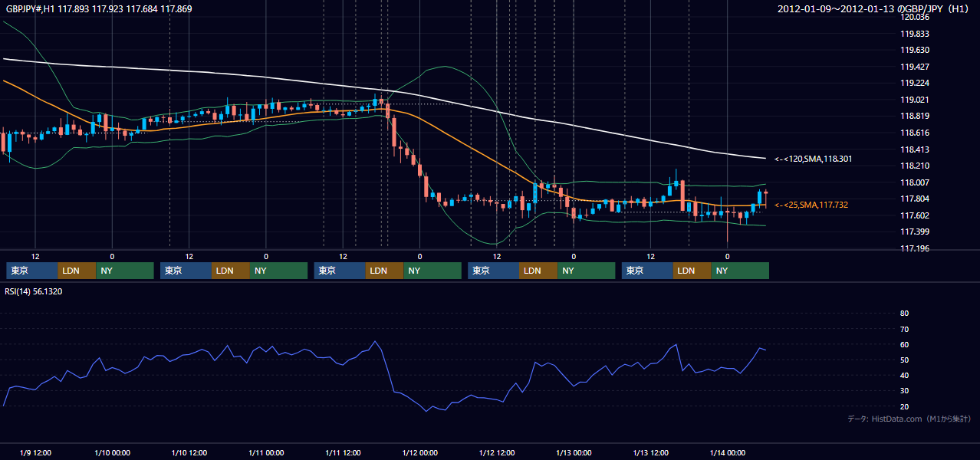Click price axis value 120.036
This screenshot has width=980, height=460.
click(914, 17)
